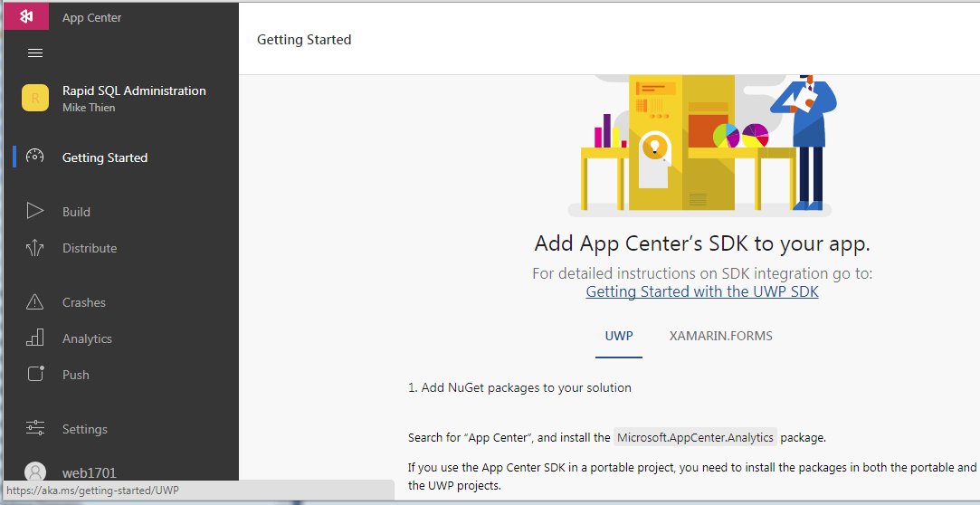Viewport: 980px width, 505px height.
Task: Click 'For detailed instructions on SDK integration' text
Action: (702, 273)
